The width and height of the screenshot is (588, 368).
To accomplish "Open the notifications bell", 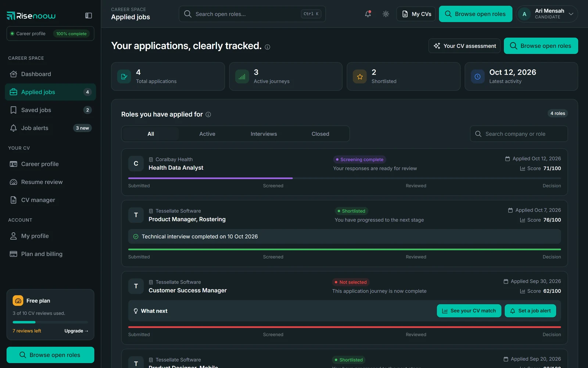I will click(x=368, y=14).
